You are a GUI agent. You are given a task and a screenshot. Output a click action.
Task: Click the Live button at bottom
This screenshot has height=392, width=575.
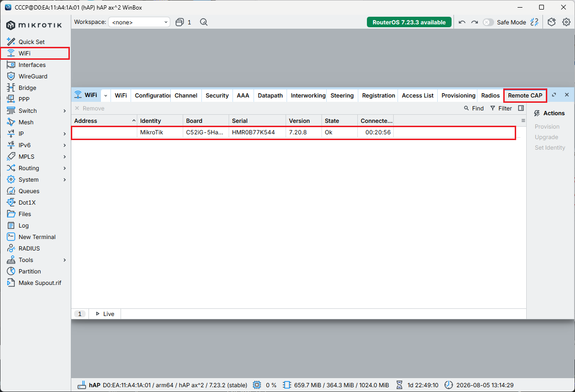click(105, 314)
